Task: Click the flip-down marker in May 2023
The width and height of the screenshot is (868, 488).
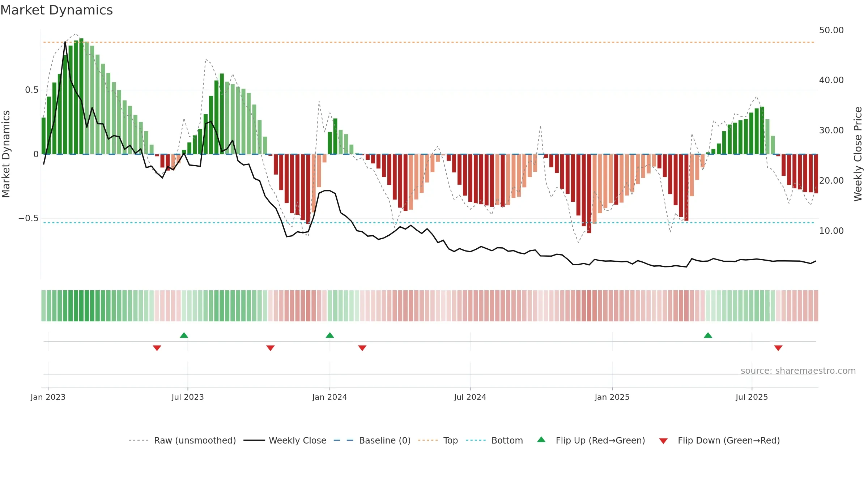Action: (157, 348)
